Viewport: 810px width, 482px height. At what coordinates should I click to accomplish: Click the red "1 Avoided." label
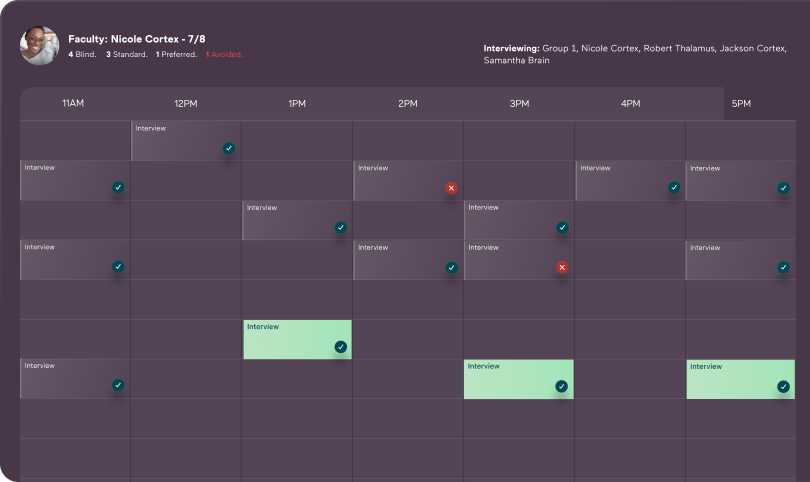click(x=224, y=54)
